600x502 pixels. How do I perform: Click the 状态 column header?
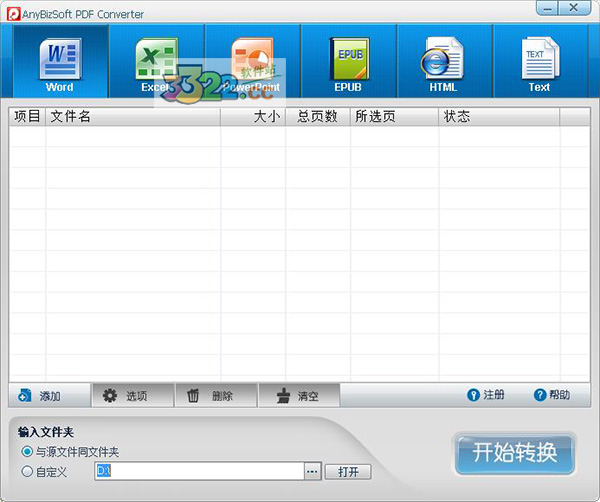pos(499,116)
